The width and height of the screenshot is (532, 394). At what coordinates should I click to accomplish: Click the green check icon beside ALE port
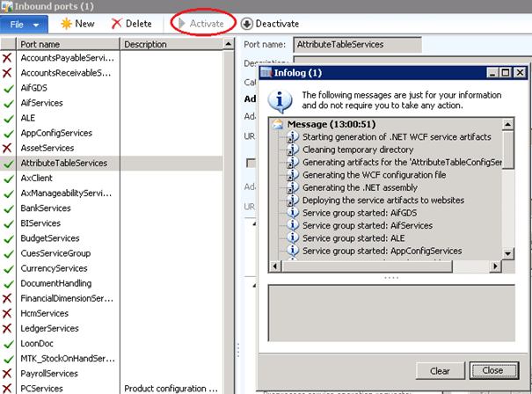pos(8,118)
